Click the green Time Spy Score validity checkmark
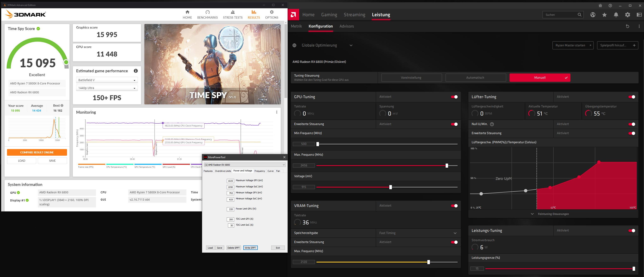 pyautogui.click(x=38, y=29)
